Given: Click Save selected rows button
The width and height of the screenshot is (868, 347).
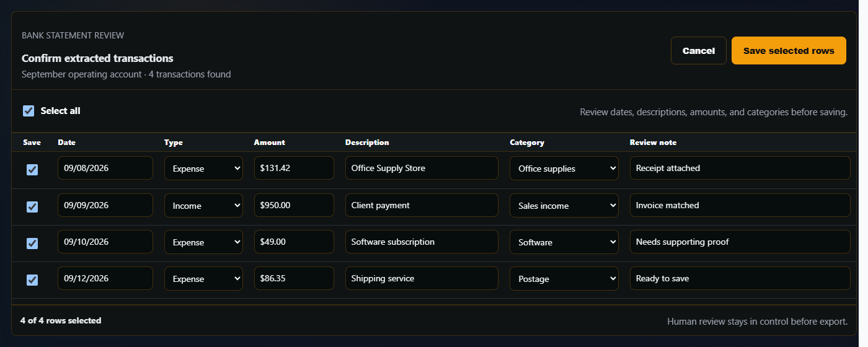Looking at the screenshot, I should coord(789,51).
